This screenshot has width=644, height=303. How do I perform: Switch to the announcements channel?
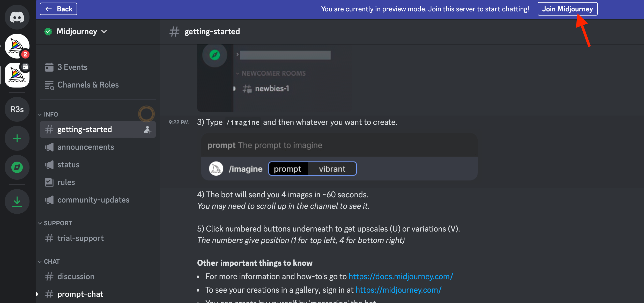pyautogui.click(x=85, y=147)
